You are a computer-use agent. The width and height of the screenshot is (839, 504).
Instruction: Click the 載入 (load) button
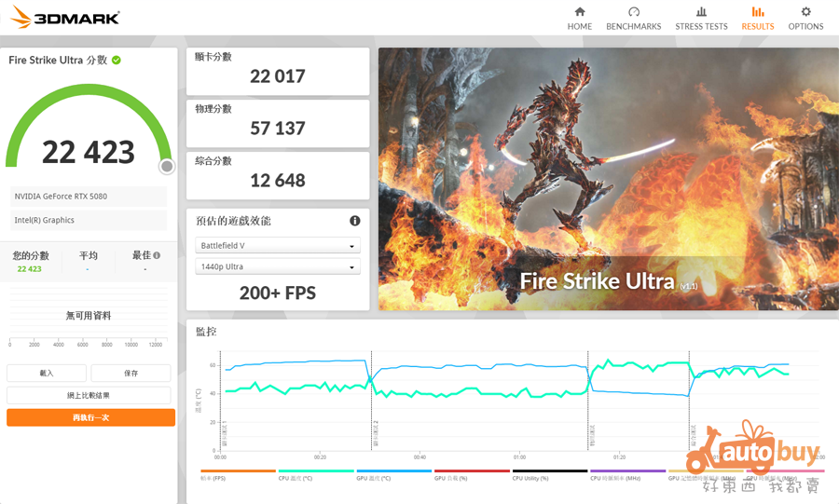tap(47, 373)
